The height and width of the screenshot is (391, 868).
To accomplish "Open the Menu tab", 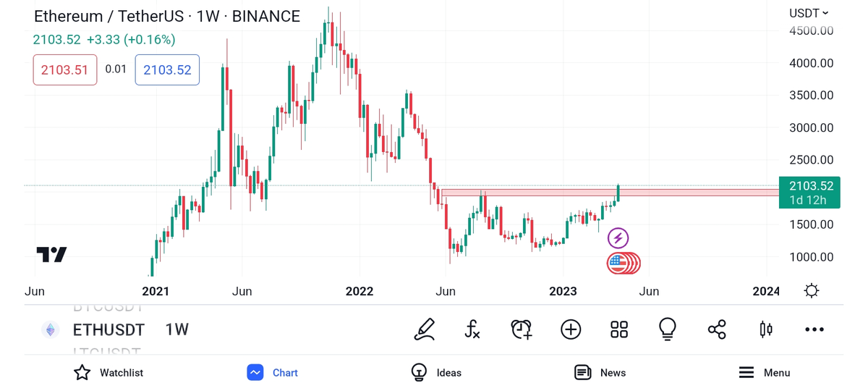I will (765, 372).
